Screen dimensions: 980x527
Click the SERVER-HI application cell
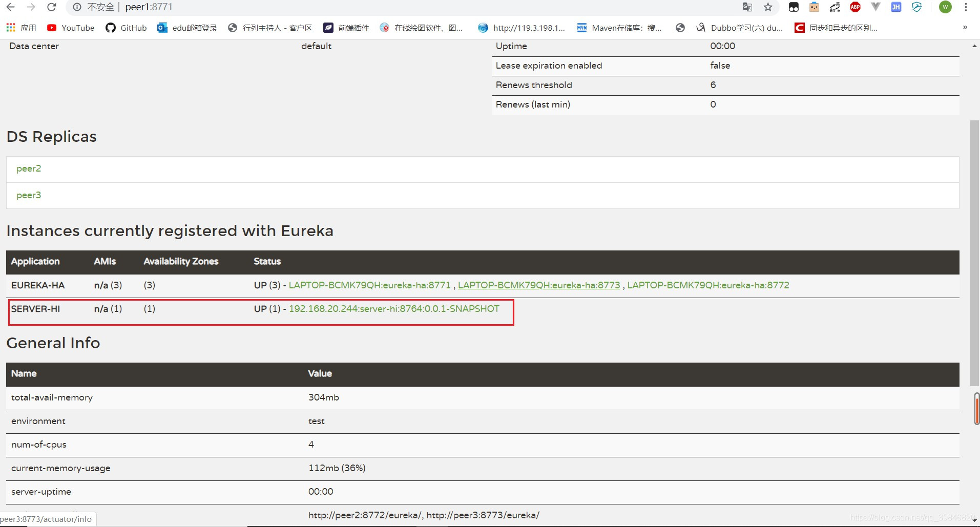(36, 309)
